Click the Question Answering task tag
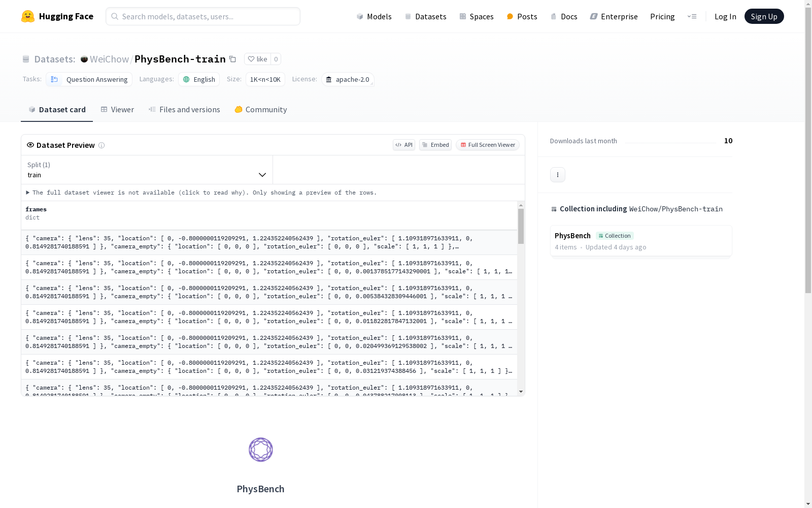 pos(89,79)
